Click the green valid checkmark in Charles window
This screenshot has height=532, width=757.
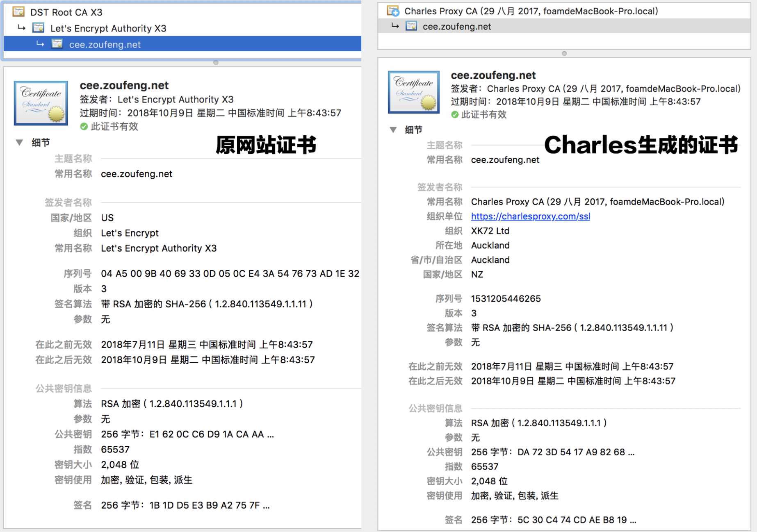[x=455, y=115]
